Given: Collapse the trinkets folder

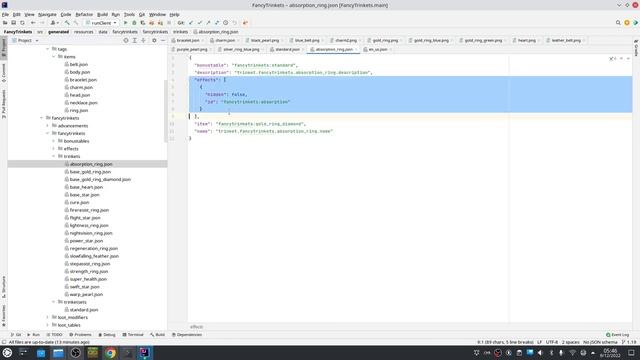Looking at the screenshot, I should [53, 156].
